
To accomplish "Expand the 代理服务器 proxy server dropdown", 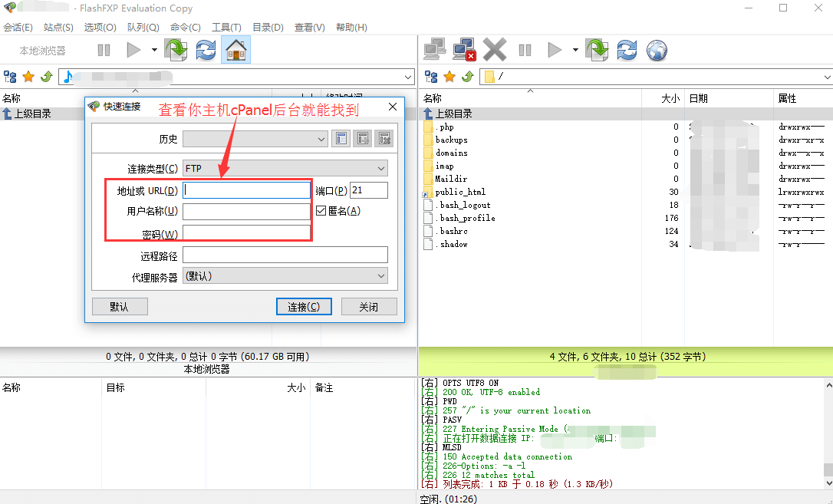I will click(x=381, y=275).
